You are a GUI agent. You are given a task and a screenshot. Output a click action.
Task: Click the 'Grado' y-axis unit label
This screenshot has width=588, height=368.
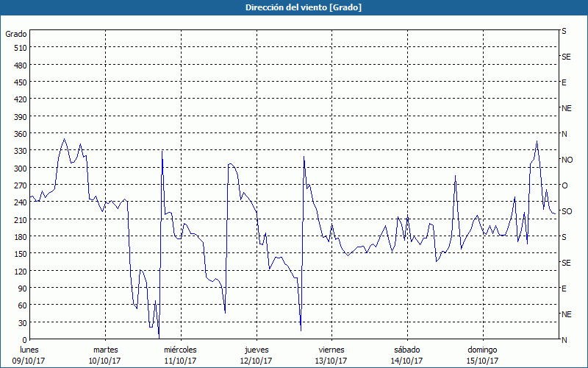[x=16, y=34]
